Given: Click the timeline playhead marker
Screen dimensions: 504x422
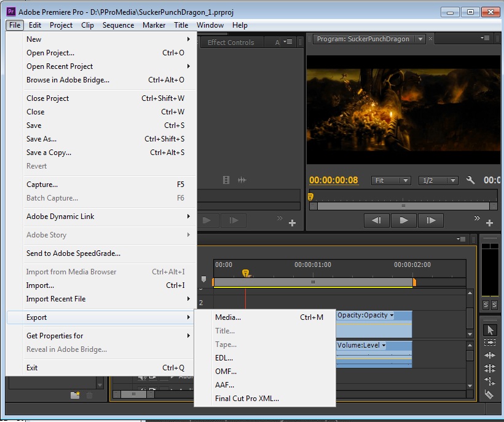Looking at the screenshot, I should 246,273.
